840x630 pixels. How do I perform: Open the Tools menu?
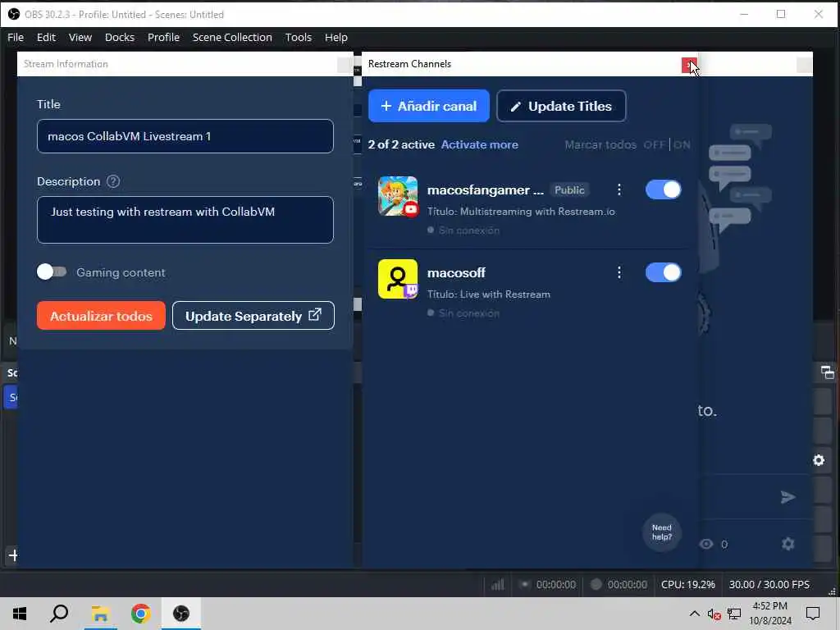coord(298,38)
